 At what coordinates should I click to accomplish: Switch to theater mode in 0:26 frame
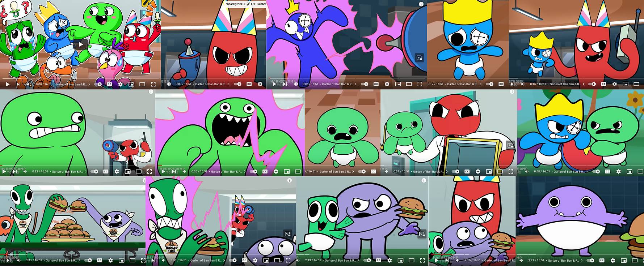coord(298,172)
